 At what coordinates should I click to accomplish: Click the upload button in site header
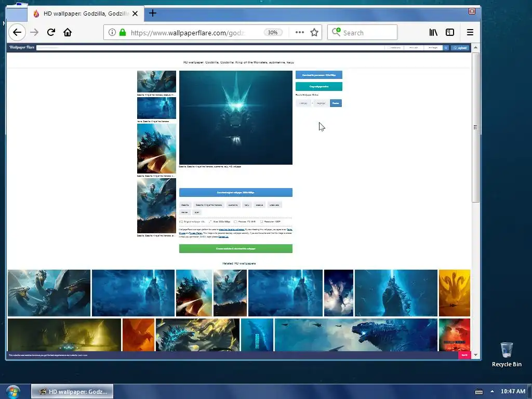point(460,48)
